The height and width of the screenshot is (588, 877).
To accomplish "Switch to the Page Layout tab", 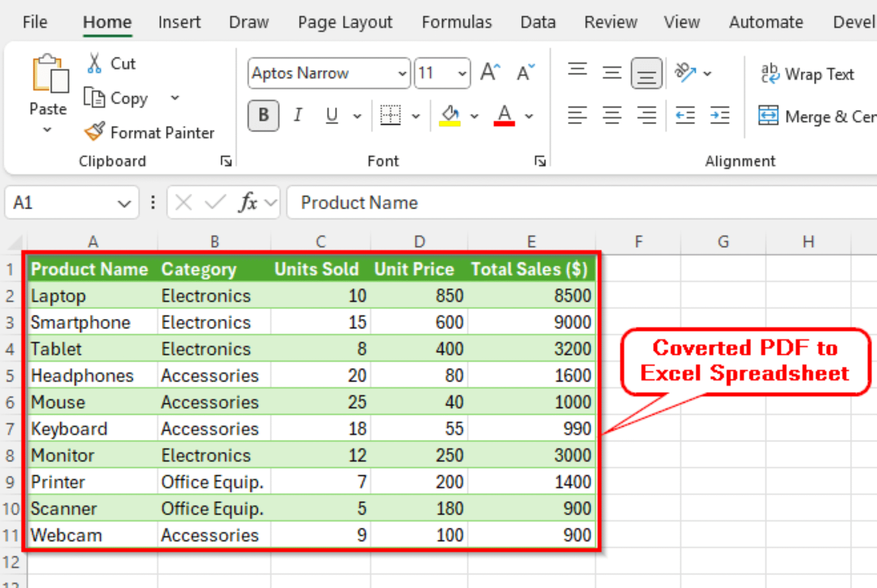I will pos(345,23).
